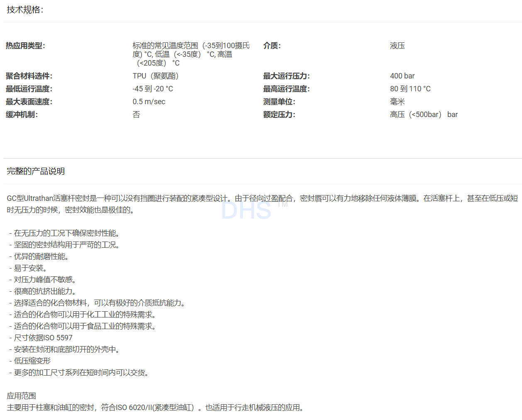Viewport: 522px width, 420px height.
Task: Click the 测量单位 label
Action: pos(279,102)
